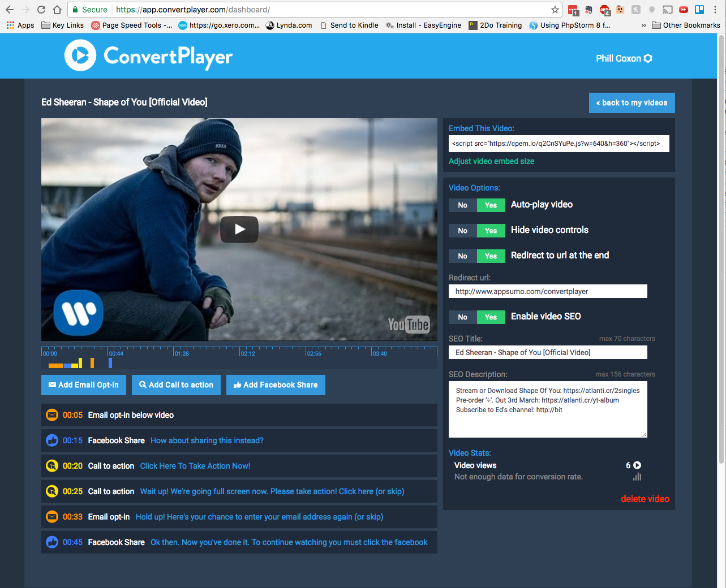This screenshot has width=726, height=588.
Task: Set Auto-play video to No
Action: [x=462, y=205]
